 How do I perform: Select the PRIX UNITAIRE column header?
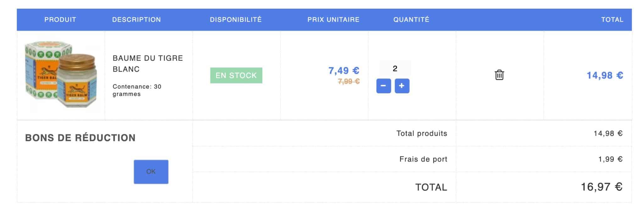click(x=333, y=19)
